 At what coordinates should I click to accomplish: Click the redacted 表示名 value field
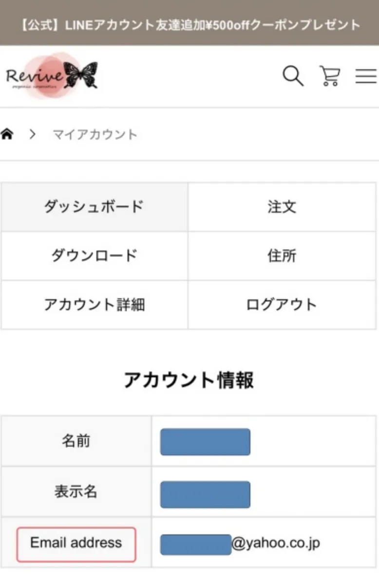205,494
